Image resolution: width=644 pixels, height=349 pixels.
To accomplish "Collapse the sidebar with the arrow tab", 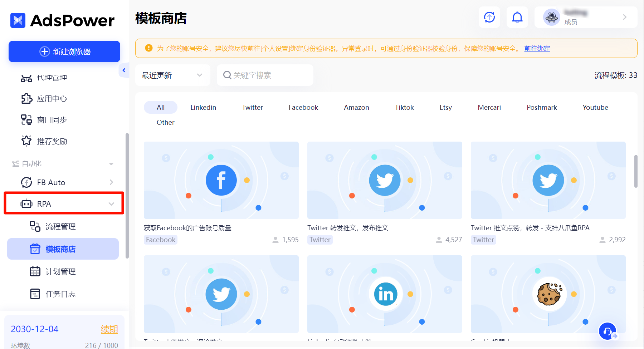I will pyautogui.click(x=124, y=70).
